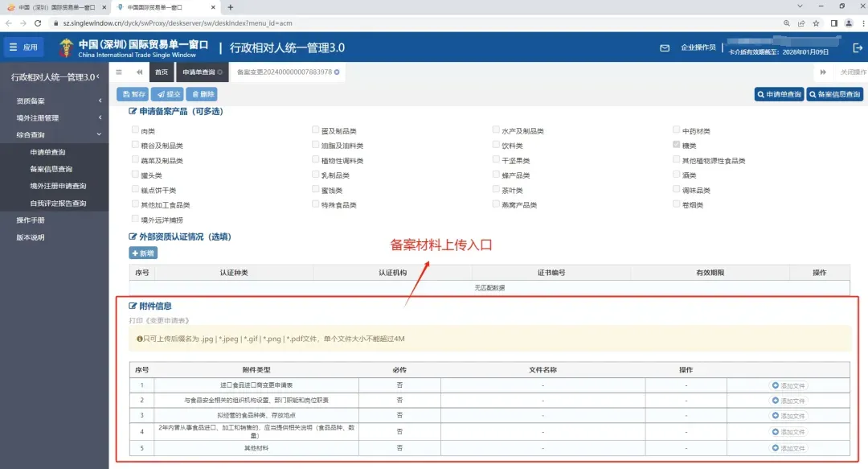Viewport: 868px width, 469px height.
Task: Add file for row 3 拟经营的食品种类
Action: [x=788, y=415]
